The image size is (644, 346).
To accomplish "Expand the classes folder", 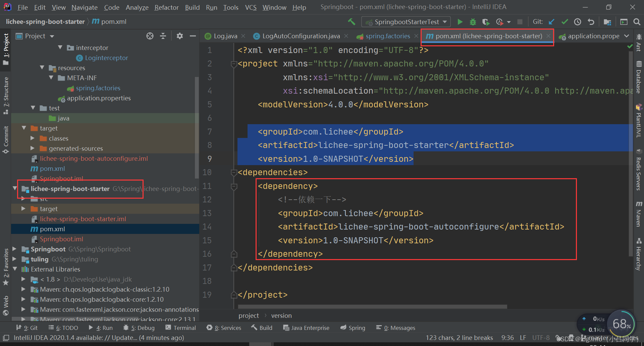I will [33, 138].
